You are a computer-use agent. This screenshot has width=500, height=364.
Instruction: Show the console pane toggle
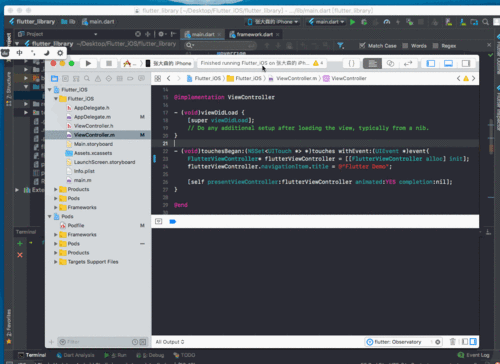click(473, 342)
